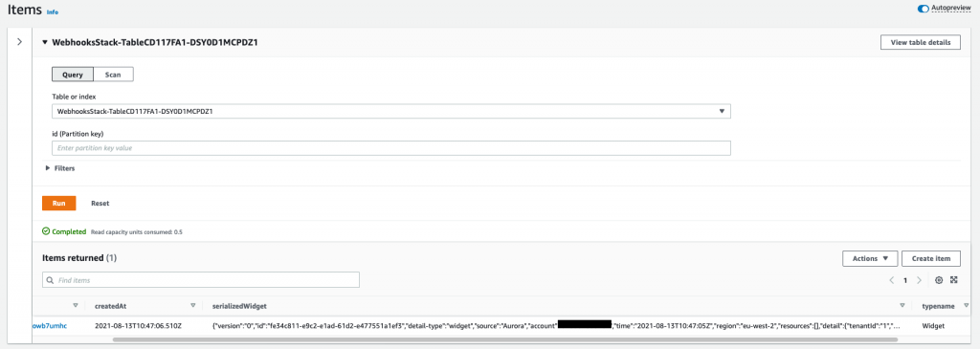Open the item link owb7umhc

(x=50, y=326)
